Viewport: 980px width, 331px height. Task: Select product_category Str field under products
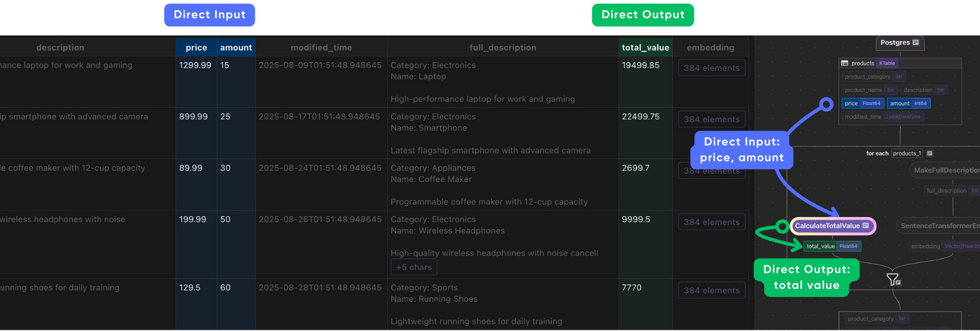(x=873, y=77)
